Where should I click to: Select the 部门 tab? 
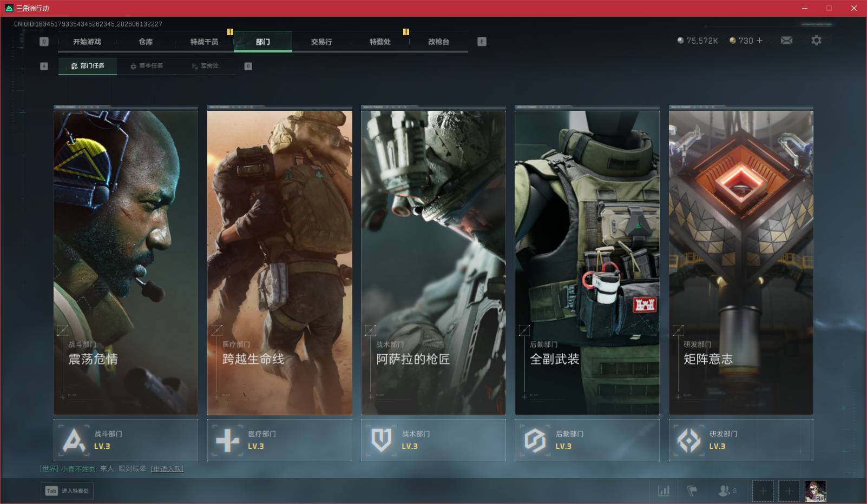[263, 42]
